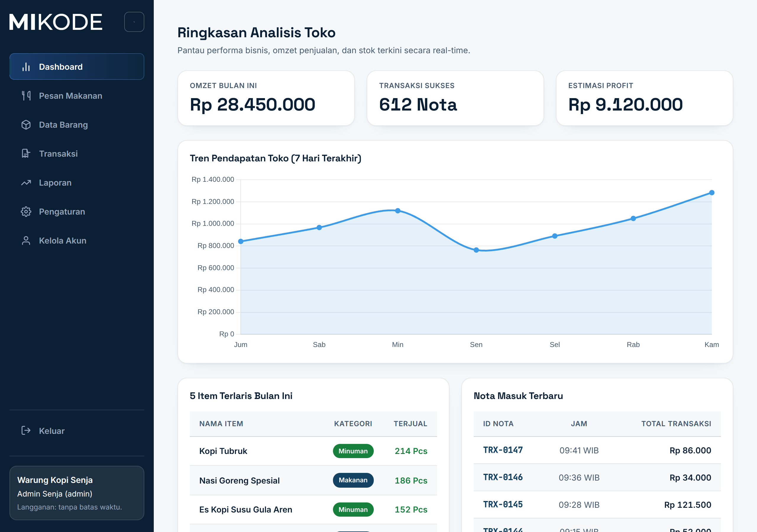
Task: Click the Rp 86.000 total
Action: [690, 450]
